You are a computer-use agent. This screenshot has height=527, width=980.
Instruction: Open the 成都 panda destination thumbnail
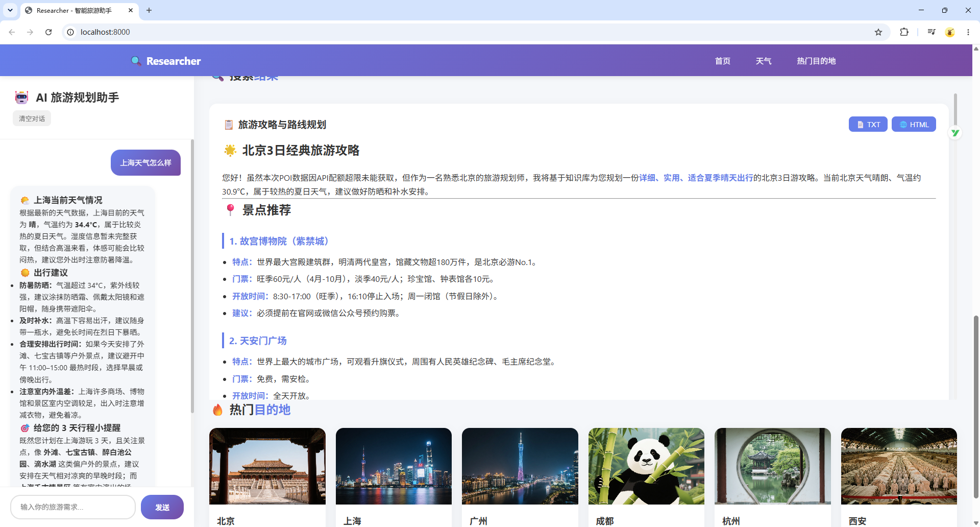pos(646,466)
